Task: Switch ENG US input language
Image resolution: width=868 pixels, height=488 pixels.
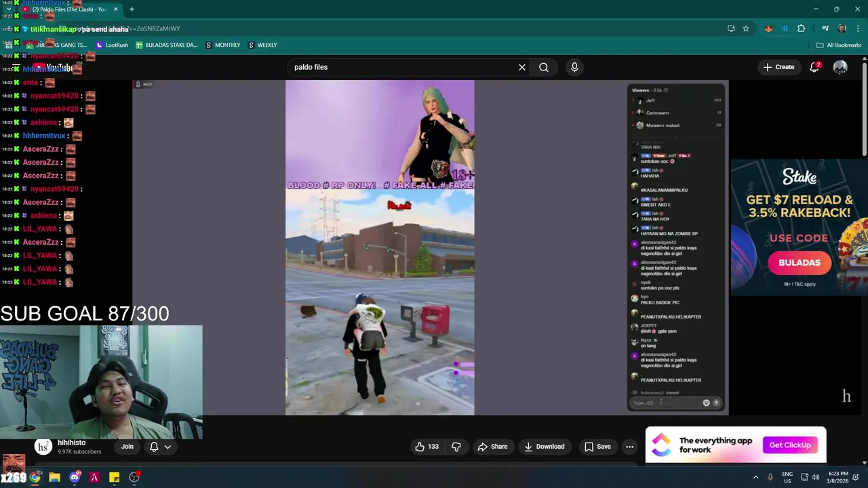Action: (x=787, y=477)
